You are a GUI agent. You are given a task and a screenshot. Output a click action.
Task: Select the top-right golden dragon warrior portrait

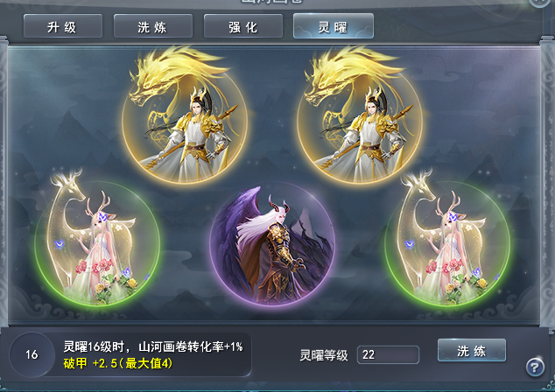click(x=360, y=122)
